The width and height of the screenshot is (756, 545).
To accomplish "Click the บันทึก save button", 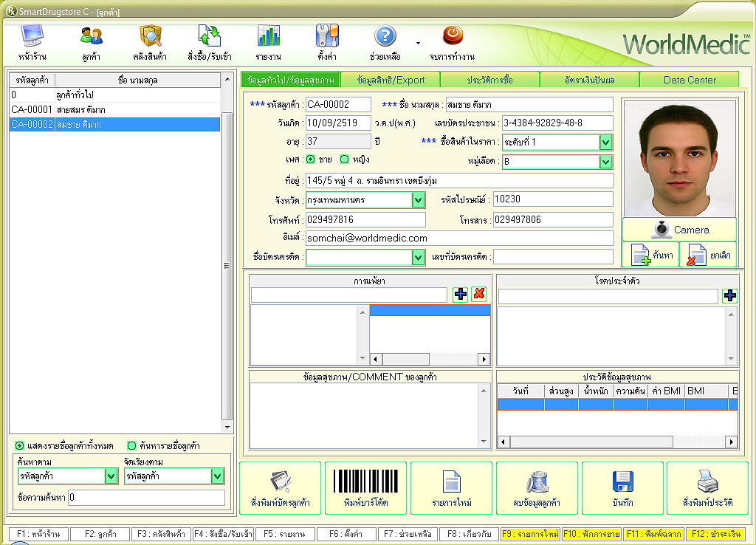I will coord(622,488).
